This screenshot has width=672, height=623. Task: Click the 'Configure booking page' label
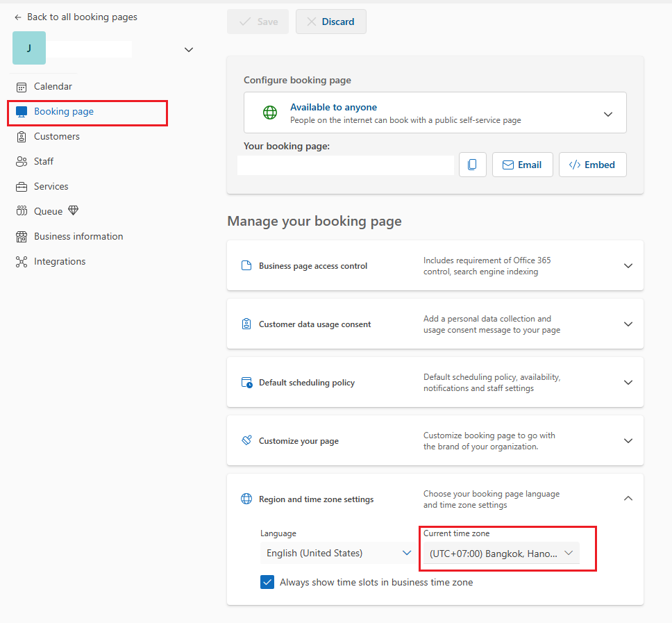point(297,80)
